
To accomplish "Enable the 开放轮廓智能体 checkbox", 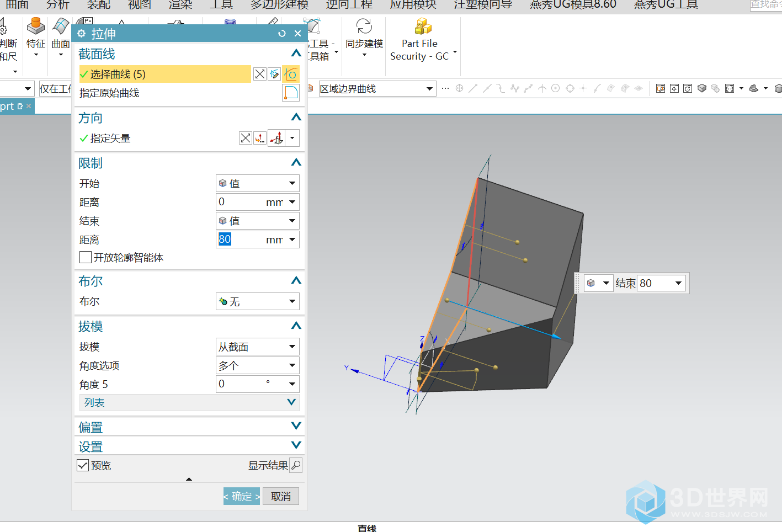I will [86, 258].
